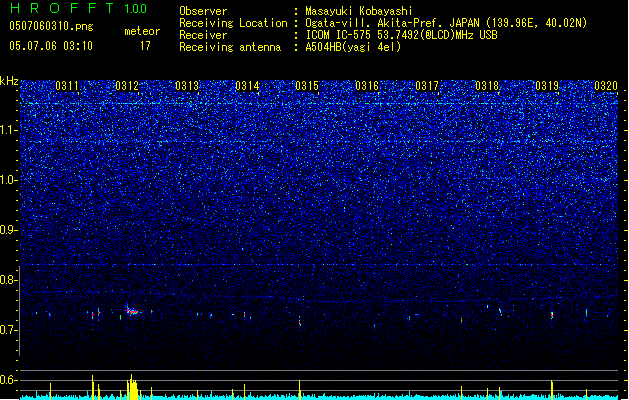Image resolution: width=629 pixels, height=400 pixels.
Task: Click time marker 0320
Action: point(606,86)
